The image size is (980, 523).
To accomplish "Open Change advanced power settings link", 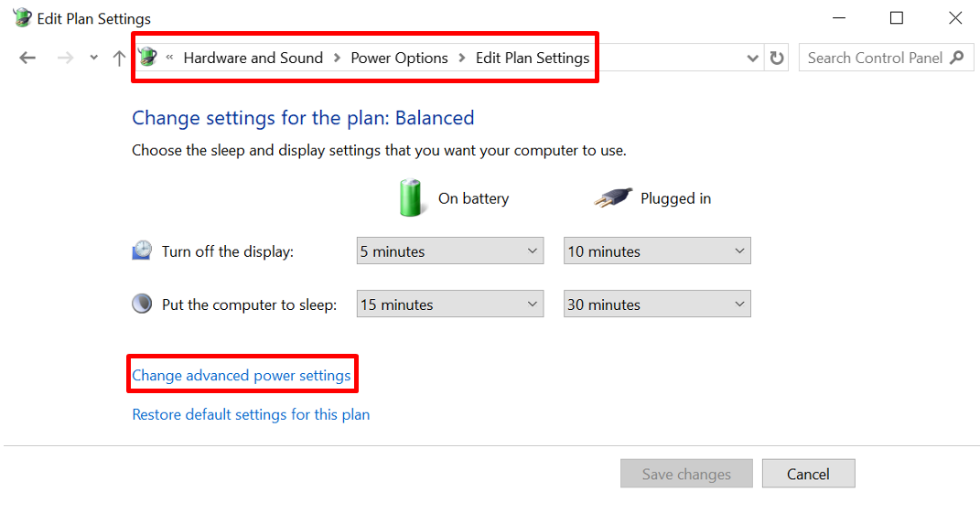I will [242, 375].
